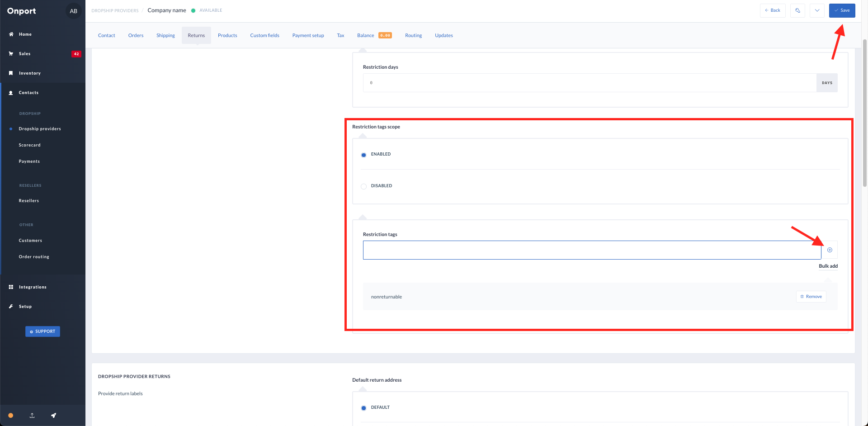Switch to the Contact tab

click(107, 35)
